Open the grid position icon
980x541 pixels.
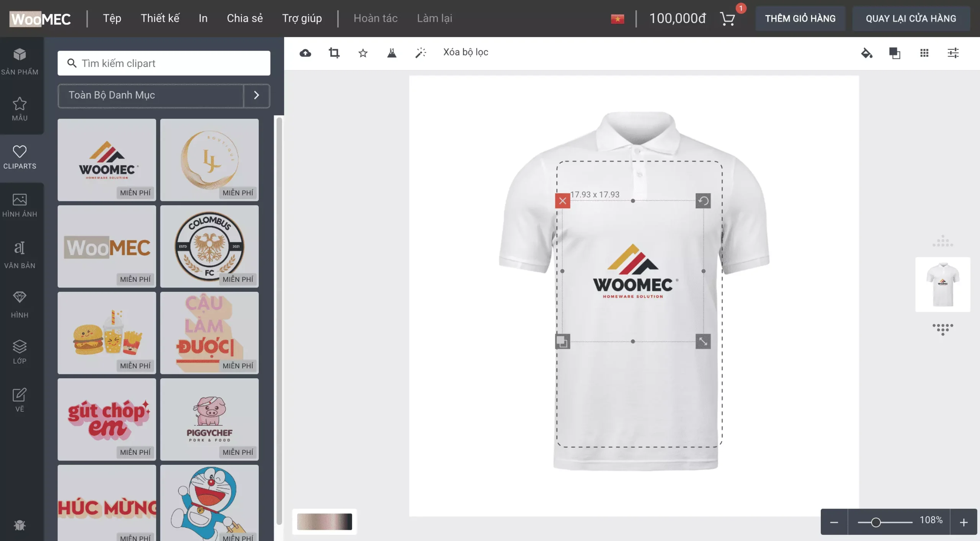click(924, 53)
